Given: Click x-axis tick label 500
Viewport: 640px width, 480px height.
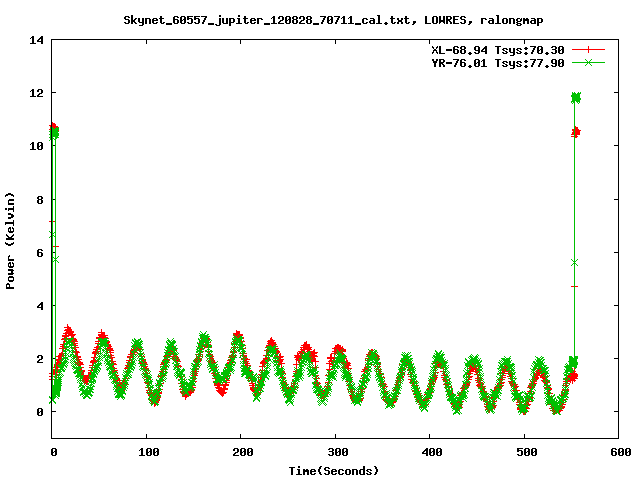Looking at the screenshot, I should click(x=527, y=452).
